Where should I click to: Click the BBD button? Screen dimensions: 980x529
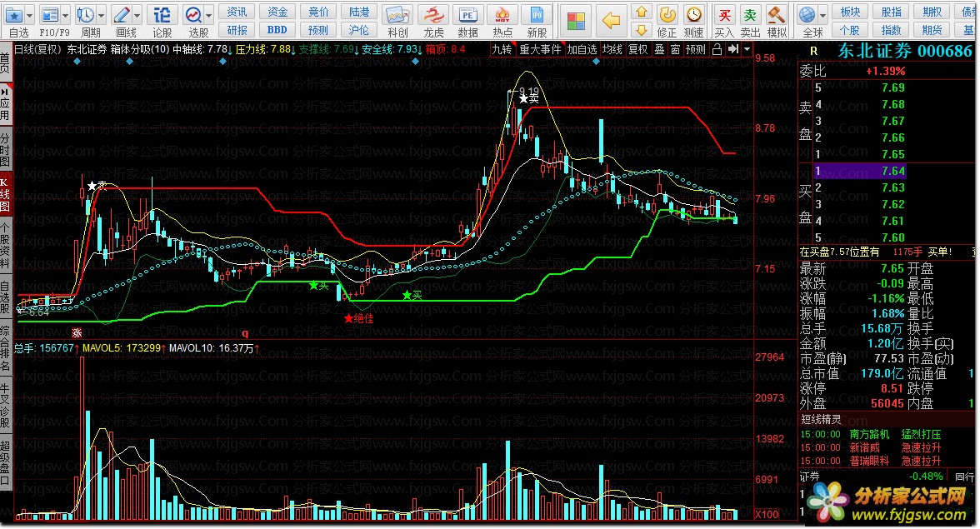tap(277, 30)
